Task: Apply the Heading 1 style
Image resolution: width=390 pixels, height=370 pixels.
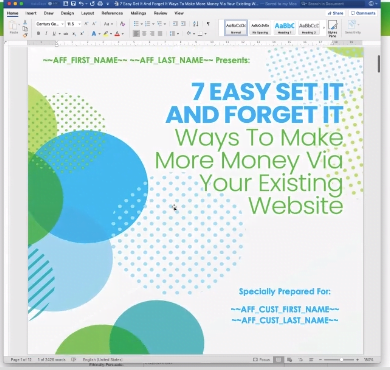Action: pyautogui.click(x=285, y=28)
